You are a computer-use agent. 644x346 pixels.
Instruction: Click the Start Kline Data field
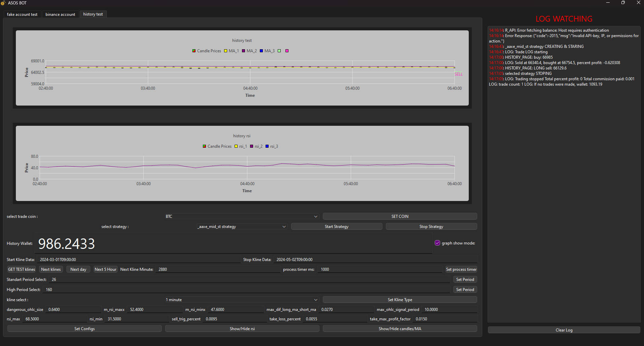pyautogui.click(x=138, y=260)
